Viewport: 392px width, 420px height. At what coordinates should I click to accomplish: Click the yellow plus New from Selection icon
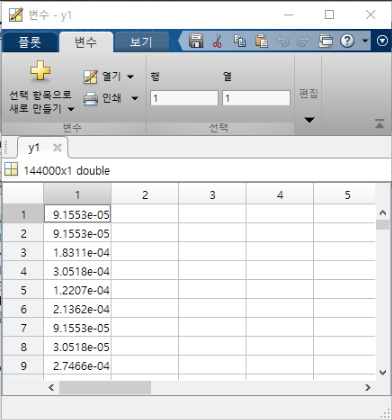pos(40,70)
